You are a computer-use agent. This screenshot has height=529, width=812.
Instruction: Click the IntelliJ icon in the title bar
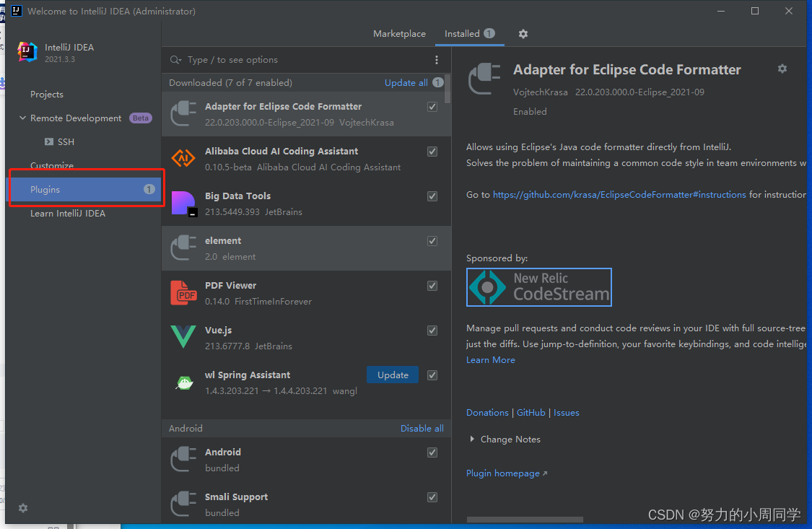tap(17, 11)
